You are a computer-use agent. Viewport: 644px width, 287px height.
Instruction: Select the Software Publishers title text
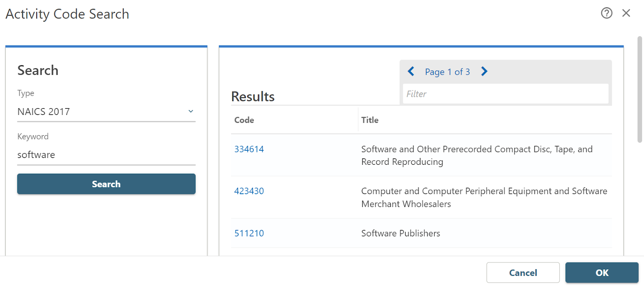[x=400, y=233]
